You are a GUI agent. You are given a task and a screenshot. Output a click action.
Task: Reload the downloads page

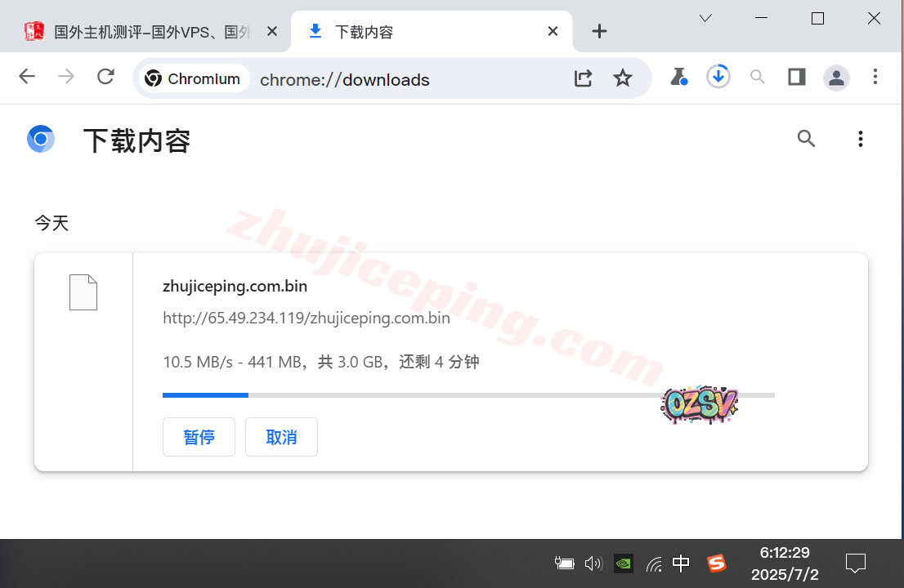point(105,77)
